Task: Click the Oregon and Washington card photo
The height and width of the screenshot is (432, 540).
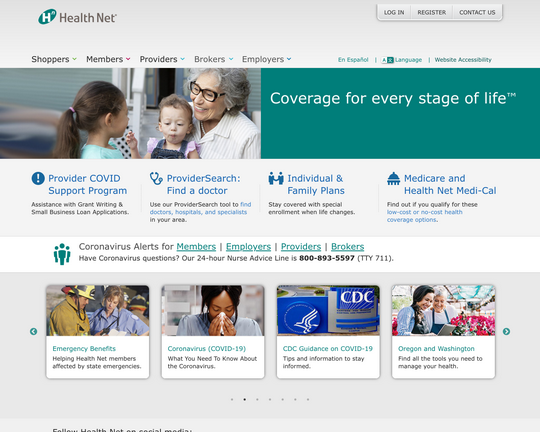Action: [x=444, y=310]
